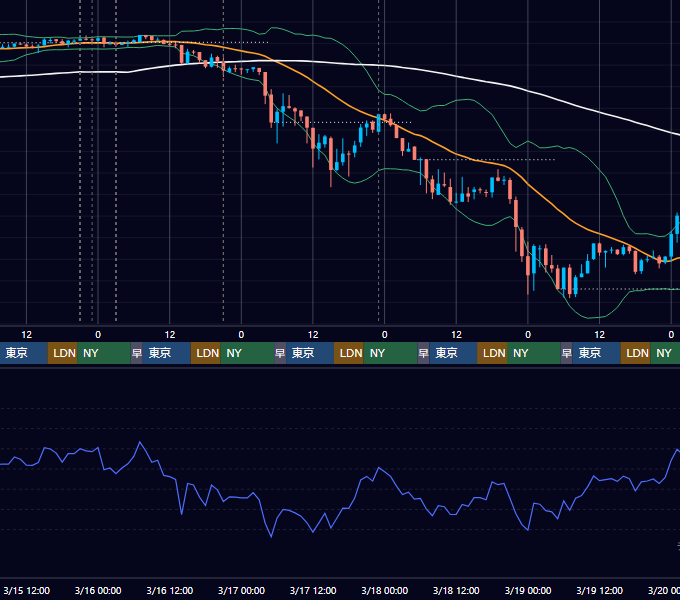Select the 3/19 12:00 date label
Viewport: 680px width, 600px height.
599,590
